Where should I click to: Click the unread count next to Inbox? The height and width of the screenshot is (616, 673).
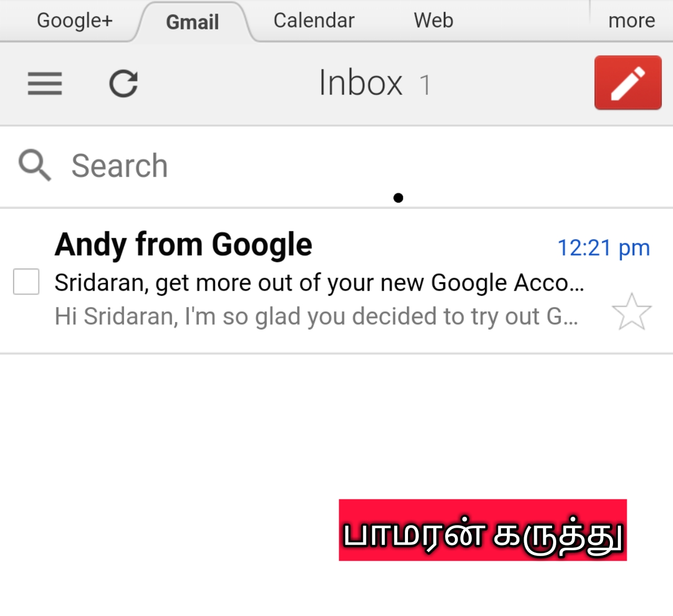(425, 85)
